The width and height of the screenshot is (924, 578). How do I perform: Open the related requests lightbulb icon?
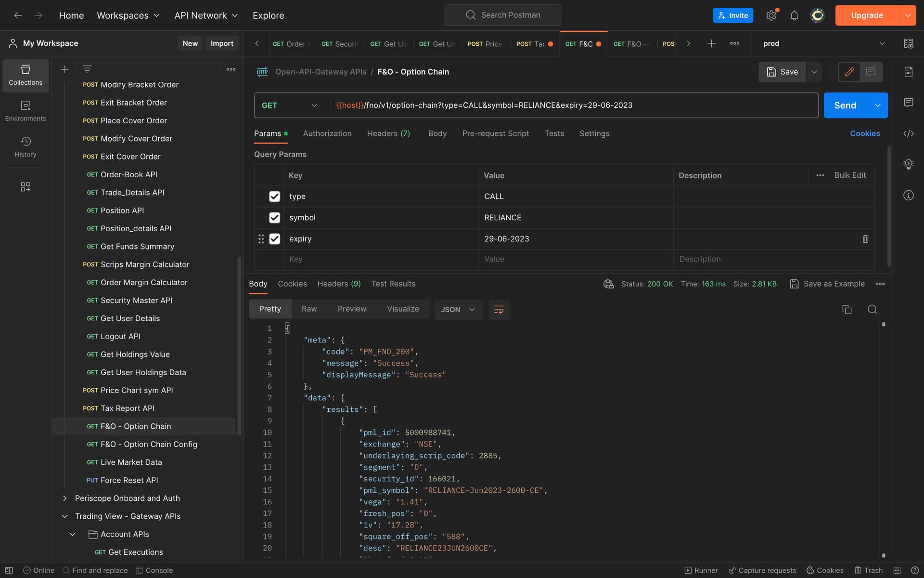909,164
